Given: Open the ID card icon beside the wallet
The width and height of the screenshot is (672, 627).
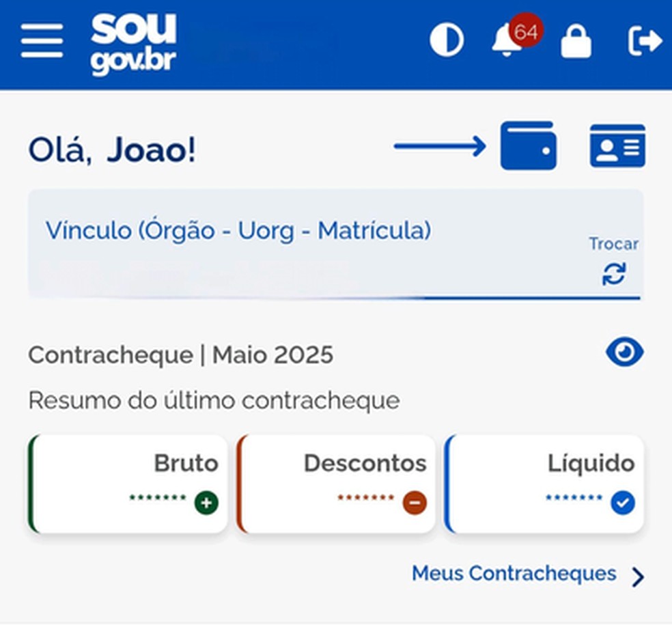Looking at the screenshot, I should [x=617, y=145].
